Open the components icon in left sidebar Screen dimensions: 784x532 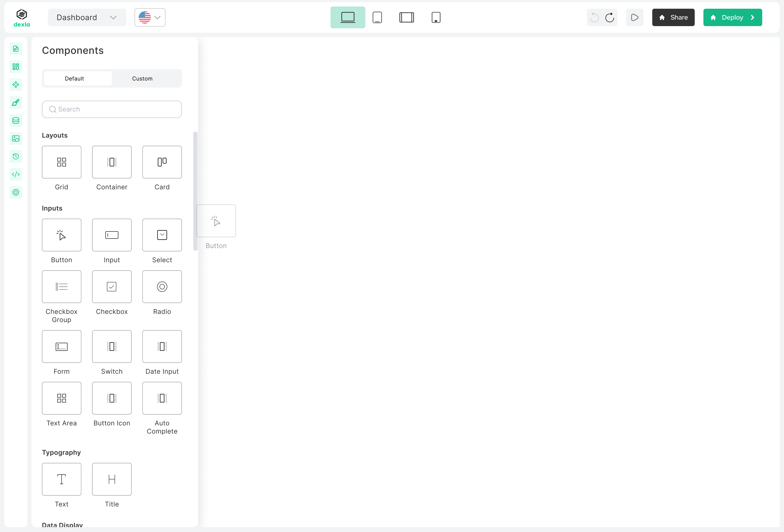(16, 85)
